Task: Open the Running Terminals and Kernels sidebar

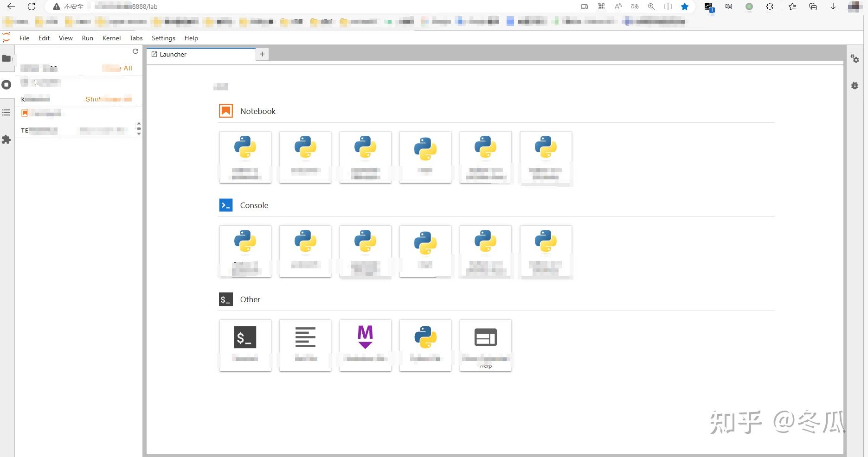Action: point(6,85)
